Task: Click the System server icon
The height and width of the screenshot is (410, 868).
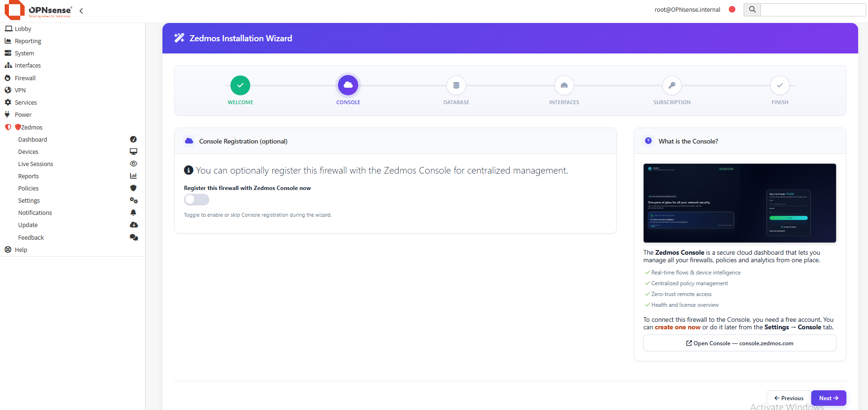Action: 8,53
